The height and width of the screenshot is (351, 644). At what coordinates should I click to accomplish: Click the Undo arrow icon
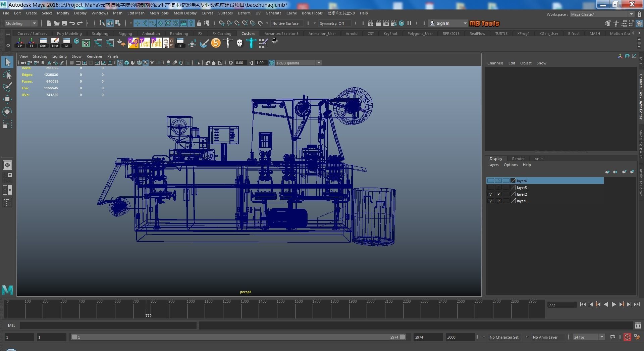[x=72, y=23]
